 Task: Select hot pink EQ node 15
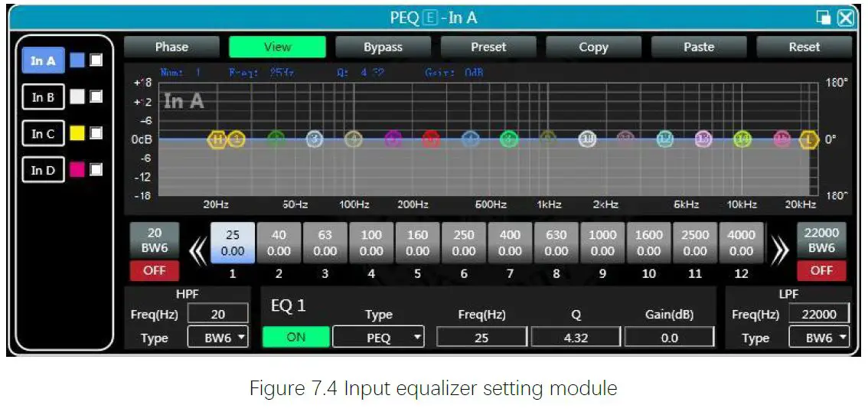click(782, 139)
